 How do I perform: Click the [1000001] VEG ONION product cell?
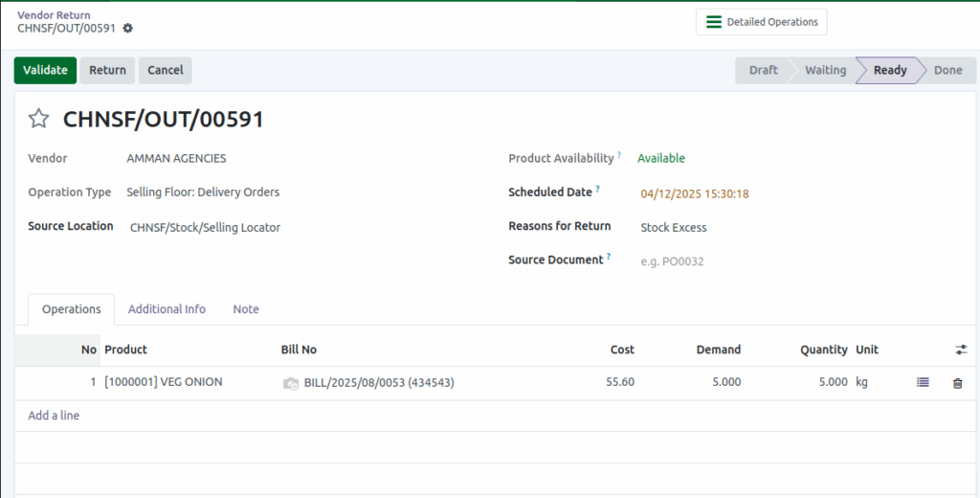pos(163,382)
